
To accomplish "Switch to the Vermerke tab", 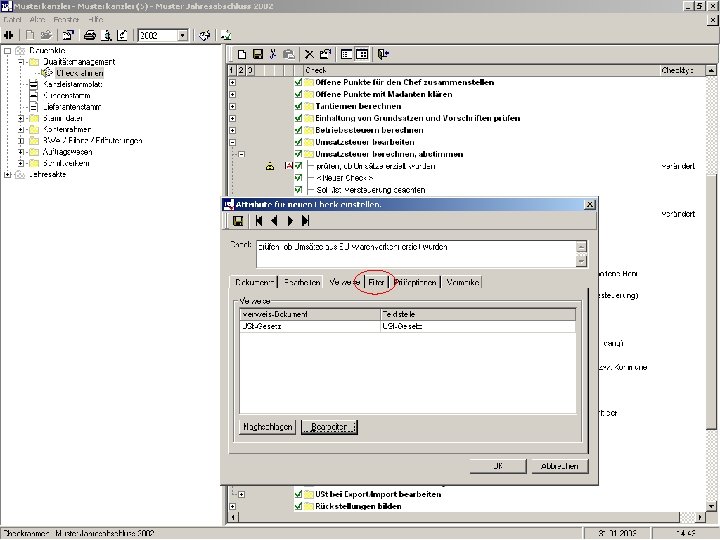I will tap(463, 282).
